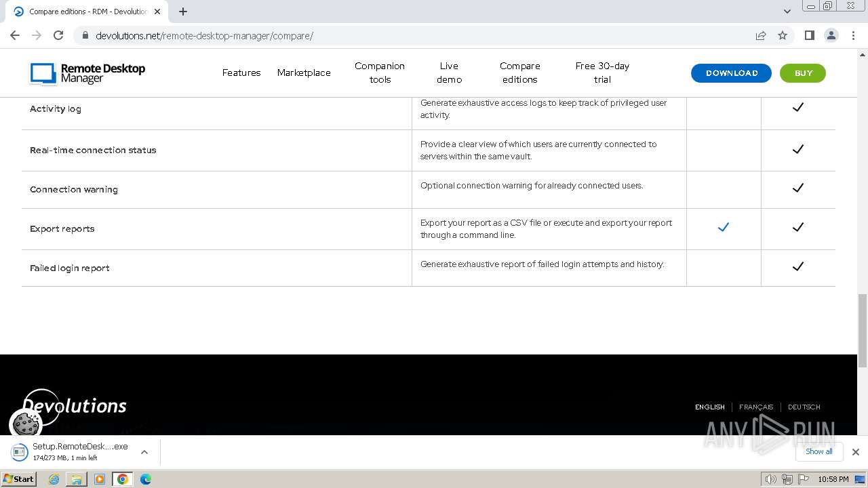Click the blue checkmark in Export reports row

[x=724, y=227]
